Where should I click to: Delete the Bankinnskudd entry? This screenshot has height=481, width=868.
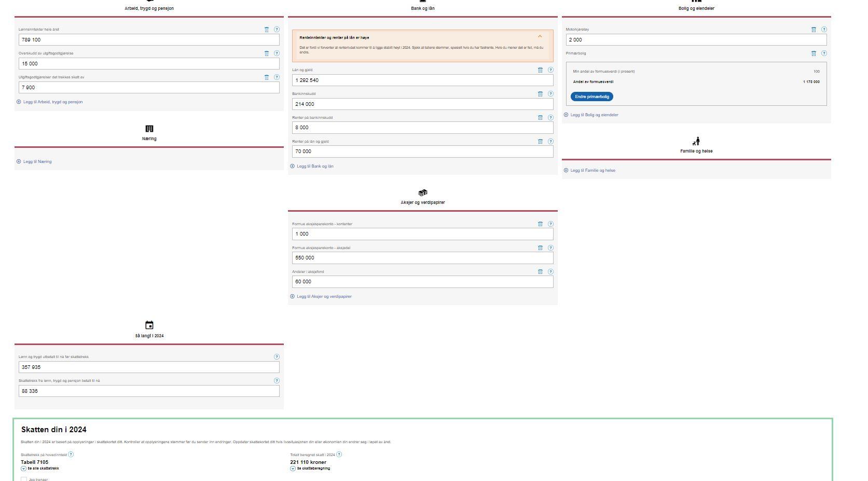point(540,94)
